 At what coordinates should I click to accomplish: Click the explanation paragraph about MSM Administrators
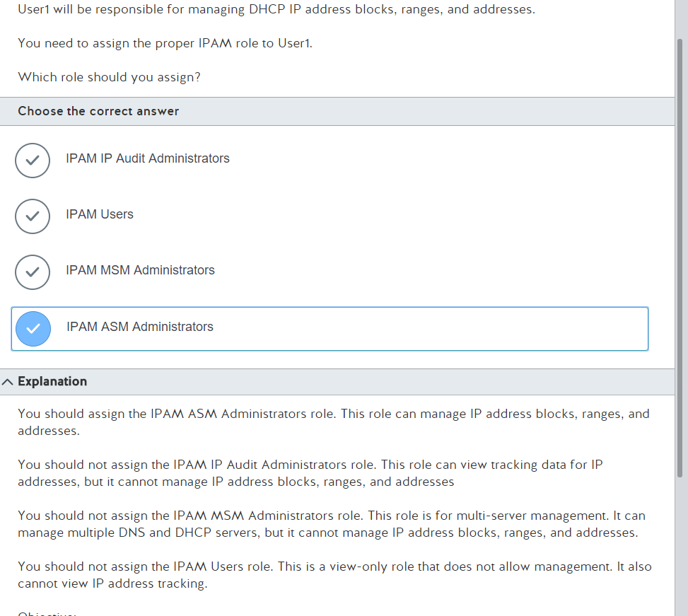point(332,524)
